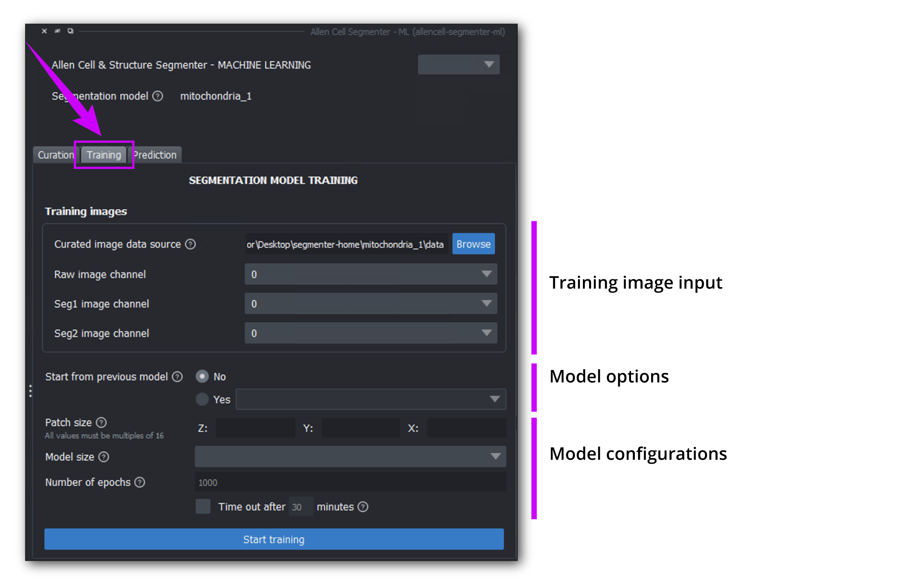The height and width of the screenshot is (583, 924).
Task: Enable the Time out after checkbox
Action: (x=203, y=506)
